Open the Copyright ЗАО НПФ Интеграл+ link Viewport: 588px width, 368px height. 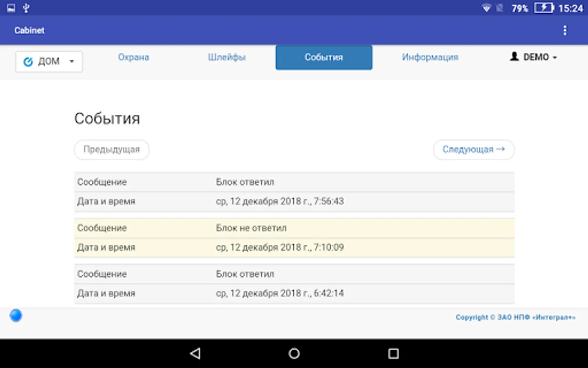pyautogui.click(x=515, y=317)
